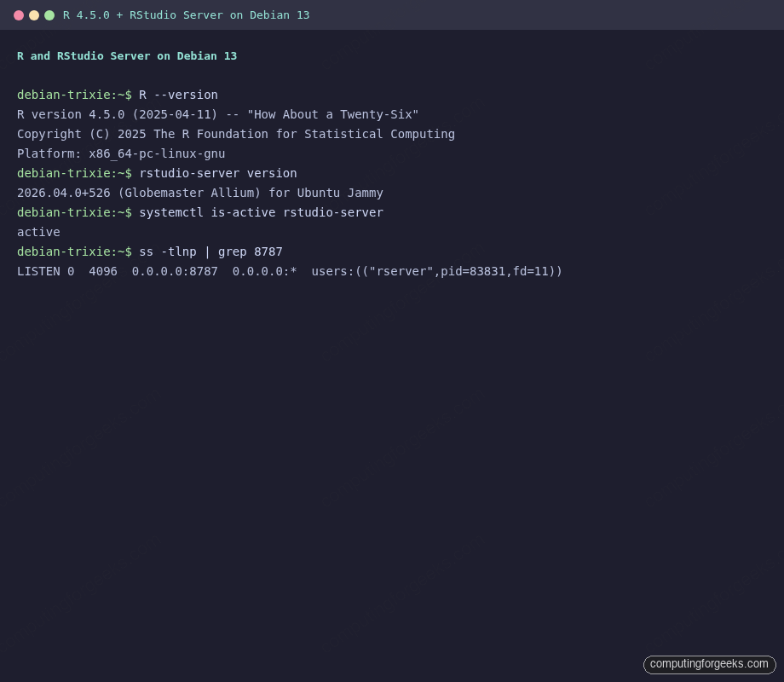Click the Copyright 2025 R Foundation line
Screen dimensions: 784x682
(235, 134)
